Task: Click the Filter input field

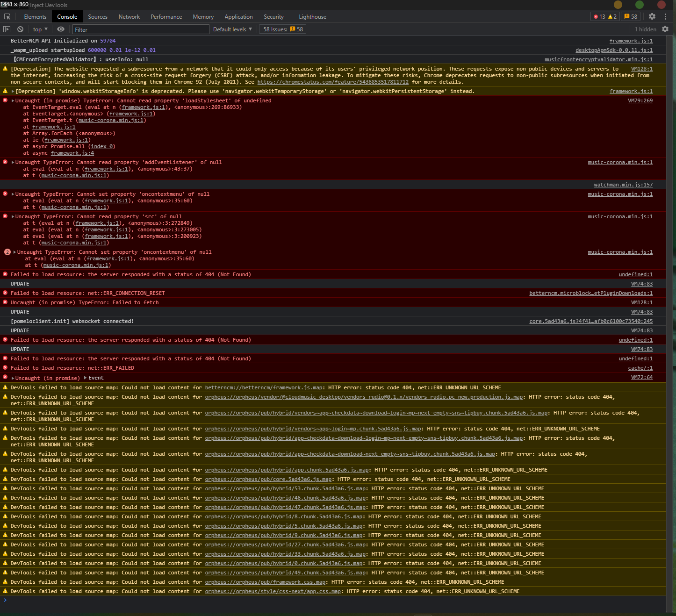Action: tap(140, 29)
